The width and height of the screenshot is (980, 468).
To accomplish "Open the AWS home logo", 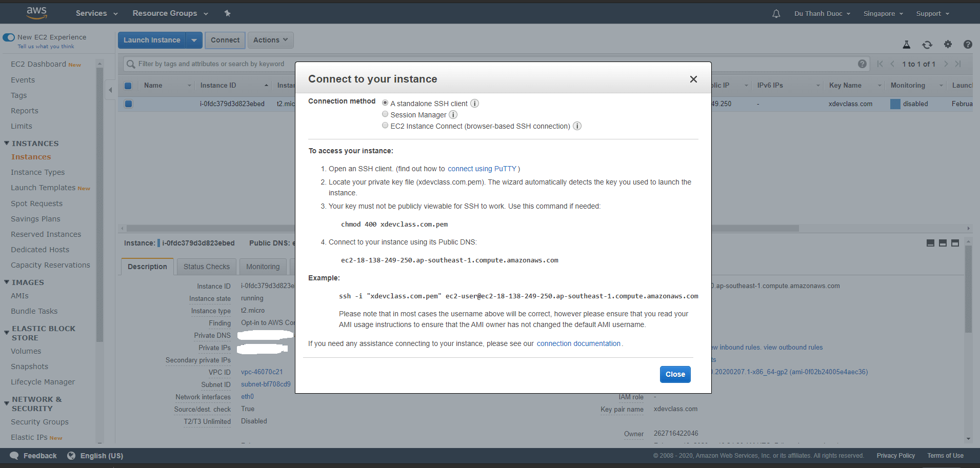I will pyautogui.click(x=36, y=13).
